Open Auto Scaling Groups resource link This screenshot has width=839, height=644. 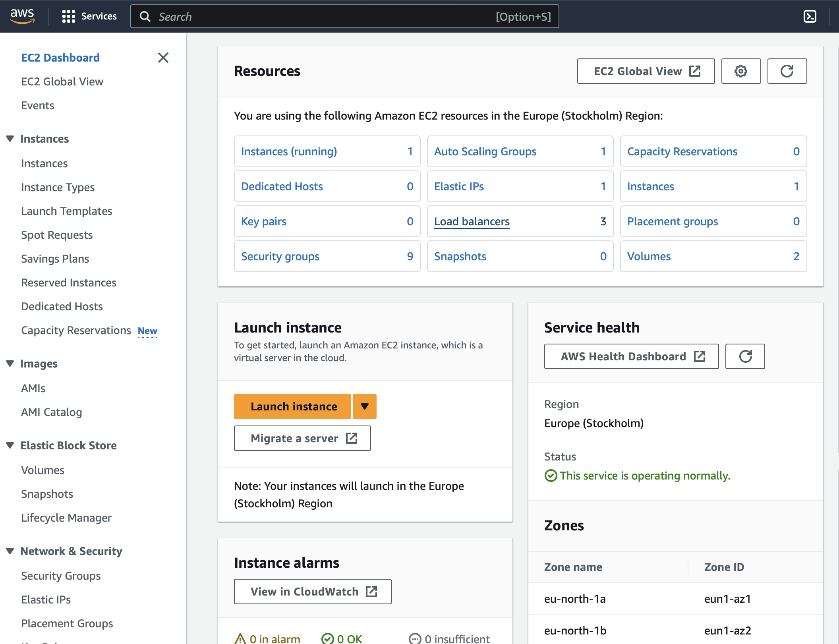[x=485, y=151]
